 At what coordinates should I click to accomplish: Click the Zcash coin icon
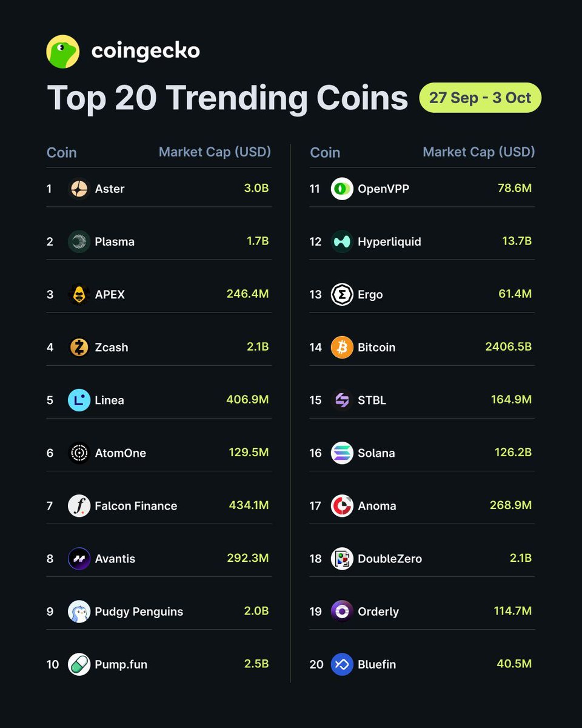coord(79,347)
